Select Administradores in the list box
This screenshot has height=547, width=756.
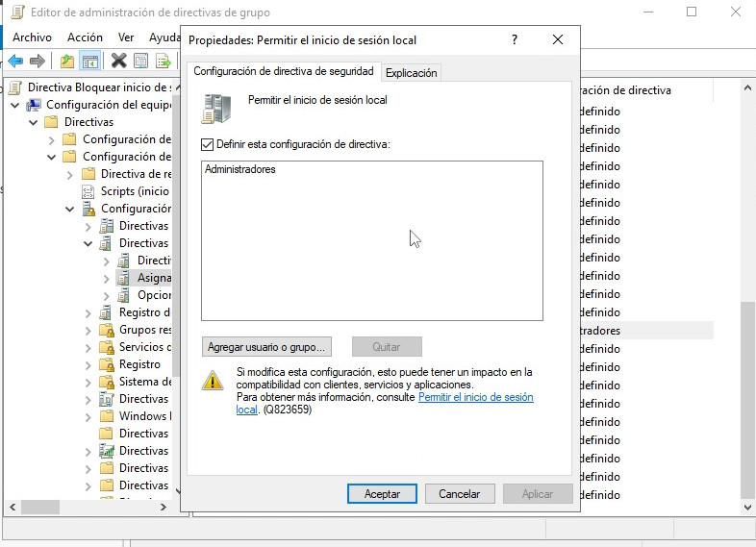(x=240, y=169)
